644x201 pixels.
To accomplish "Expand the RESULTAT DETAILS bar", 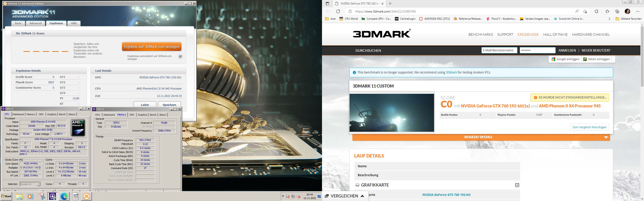I will (x=481, y=137).
